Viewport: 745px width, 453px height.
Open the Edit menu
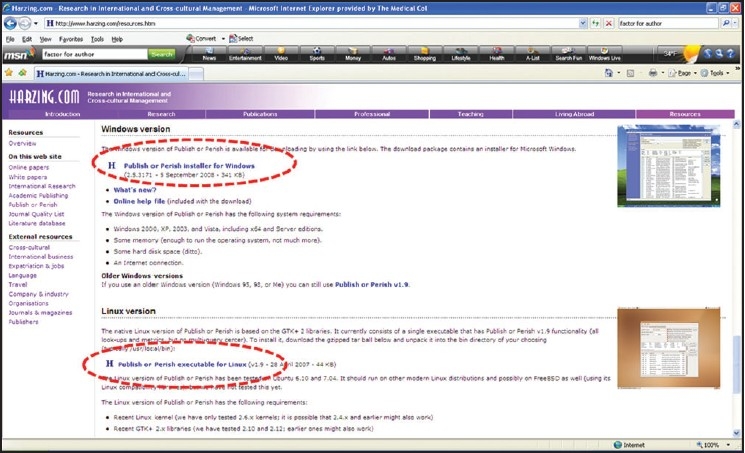pyautogui.click(x=27, y=39)
